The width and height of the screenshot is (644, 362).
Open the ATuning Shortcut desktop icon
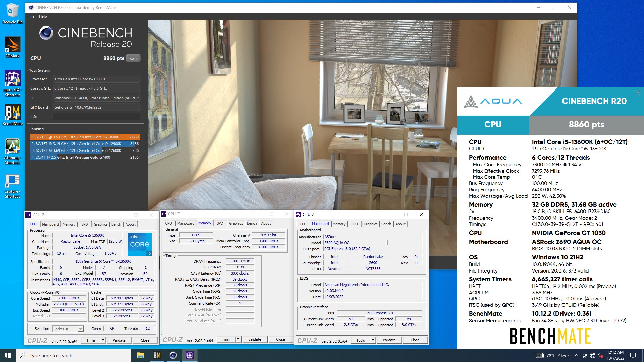pos(12,152)
